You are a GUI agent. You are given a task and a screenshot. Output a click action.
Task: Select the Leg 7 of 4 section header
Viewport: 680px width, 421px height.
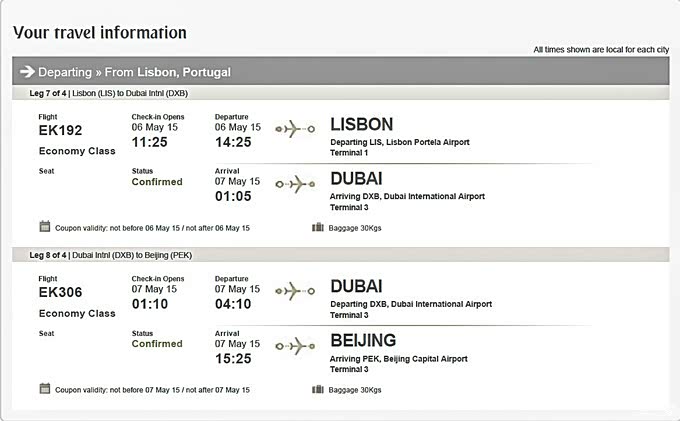(108, 93)
